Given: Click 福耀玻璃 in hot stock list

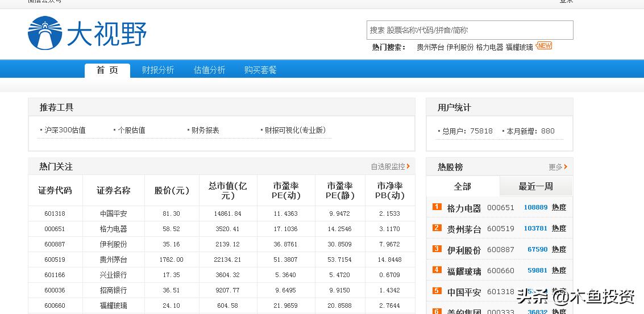Looking at the screenshot, I should tap(464, 271).
